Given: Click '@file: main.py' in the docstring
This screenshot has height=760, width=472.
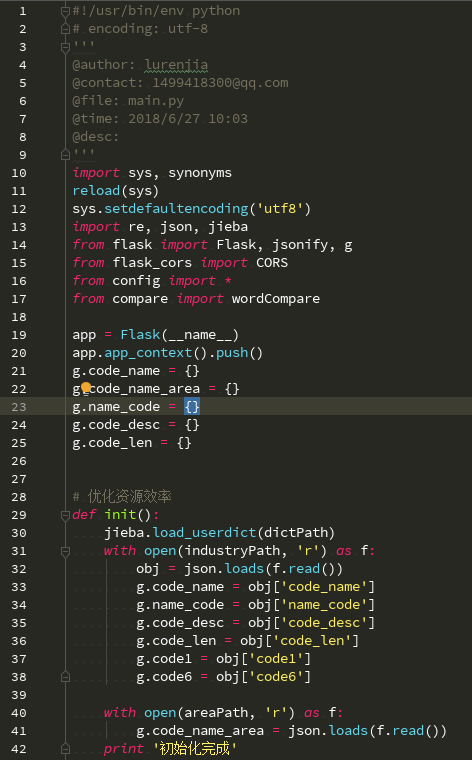Looking at the screenshot, I should (x=128, y=101).
